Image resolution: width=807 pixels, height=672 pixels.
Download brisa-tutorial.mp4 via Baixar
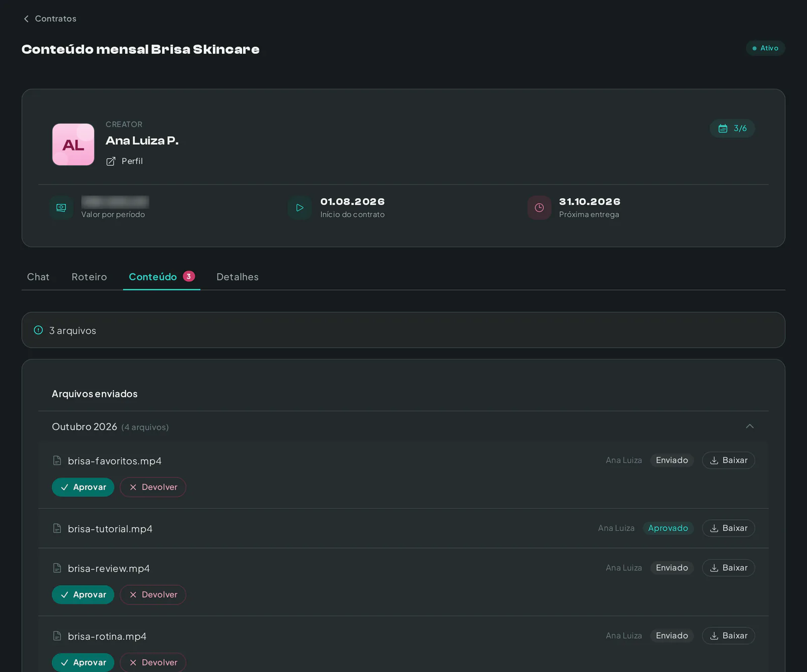pyautogui.click(x=728, y=528)
